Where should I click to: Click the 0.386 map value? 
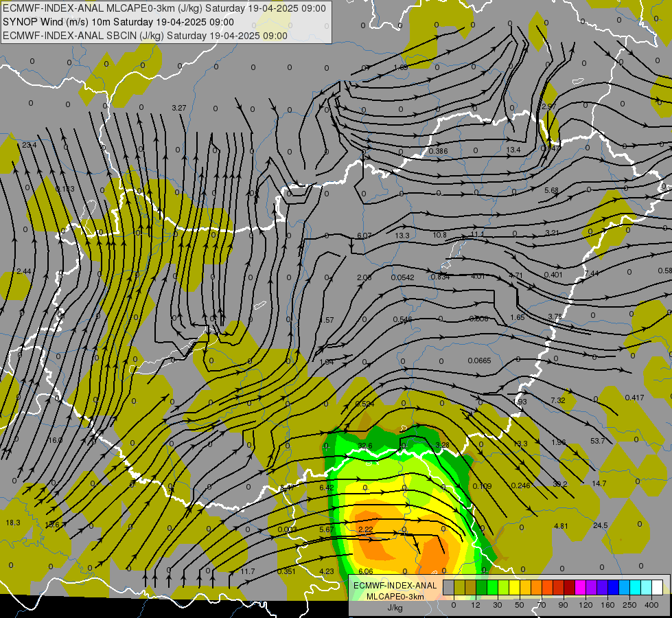tap(439, 151)
